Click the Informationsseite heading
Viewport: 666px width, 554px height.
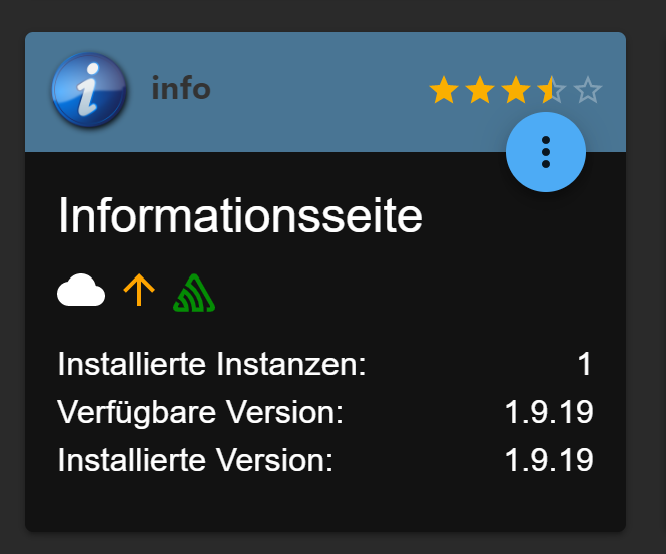(x=240, y=216)
